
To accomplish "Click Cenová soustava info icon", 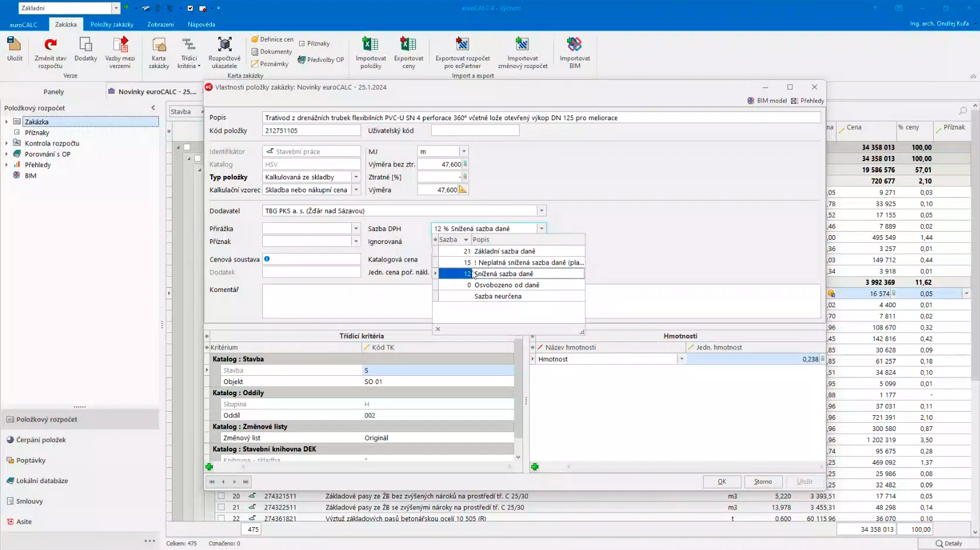I will [x=267, y=259].
